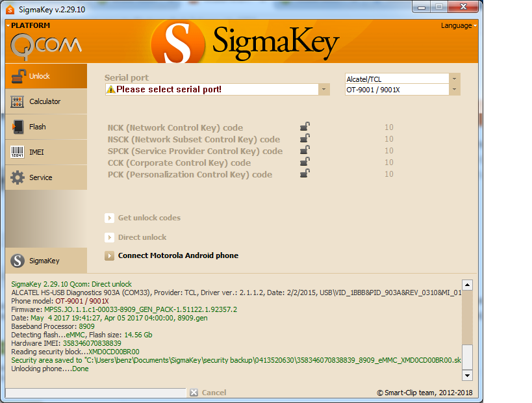
Task: Click the log scrollbar down arrow
Action: point(467,375)
